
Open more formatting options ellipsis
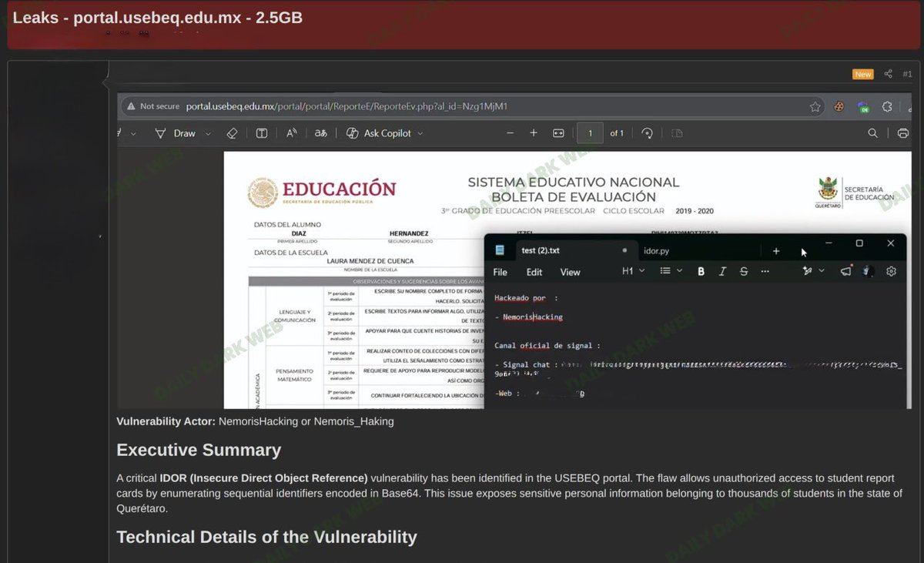765,271
